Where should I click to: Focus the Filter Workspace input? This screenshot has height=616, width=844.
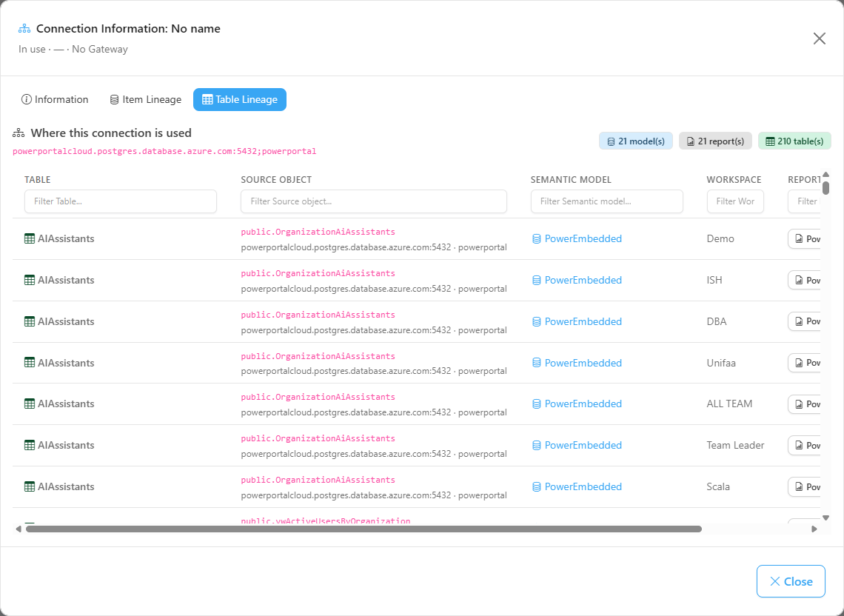(x=735, y=201)
